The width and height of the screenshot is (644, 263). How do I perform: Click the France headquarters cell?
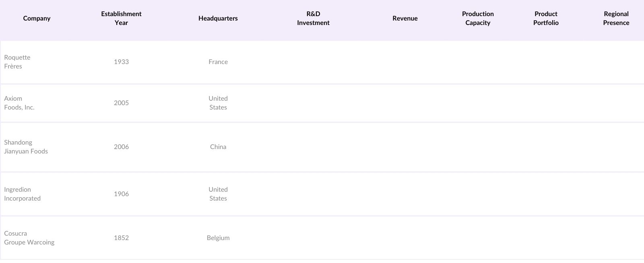[218, 62]
